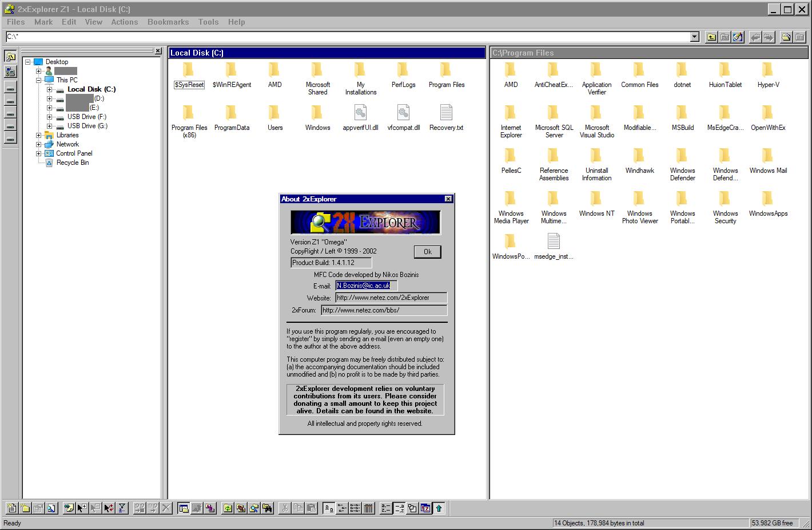
Task: Collapse the This PC tree node
Action: pos(39,80)
